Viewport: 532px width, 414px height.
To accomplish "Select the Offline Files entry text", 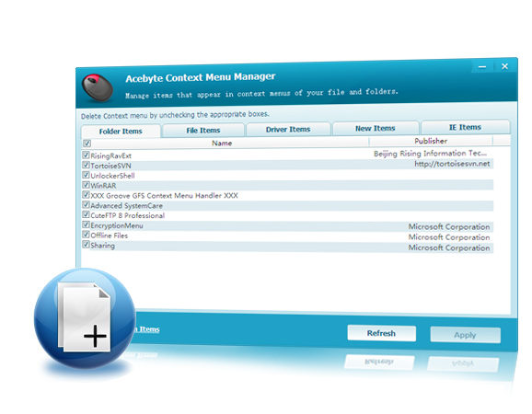I will tap(110, 236).
